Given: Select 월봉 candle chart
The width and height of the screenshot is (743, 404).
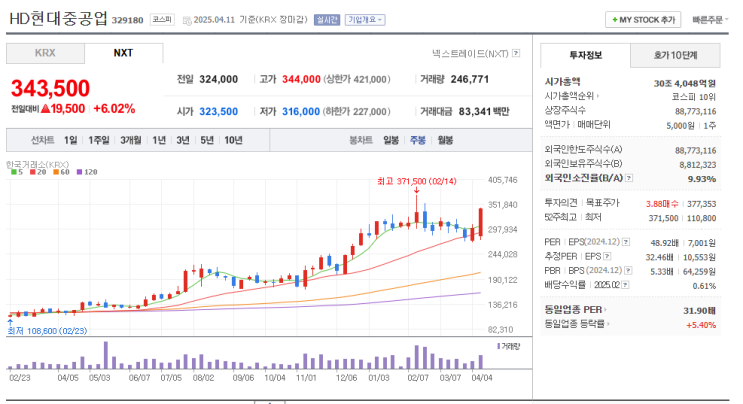Looking at the screenshot, I should 445,140.
